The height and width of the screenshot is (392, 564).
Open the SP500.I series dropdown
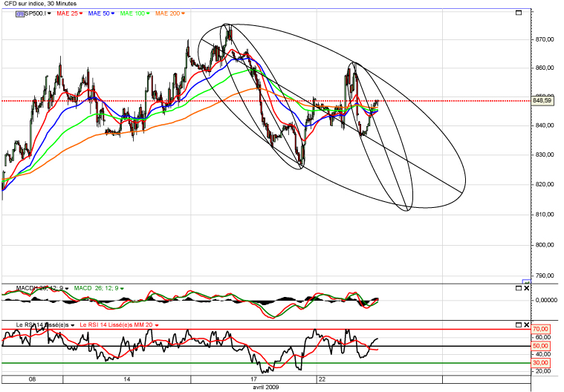pyautogui.click(x=50, y=13)
